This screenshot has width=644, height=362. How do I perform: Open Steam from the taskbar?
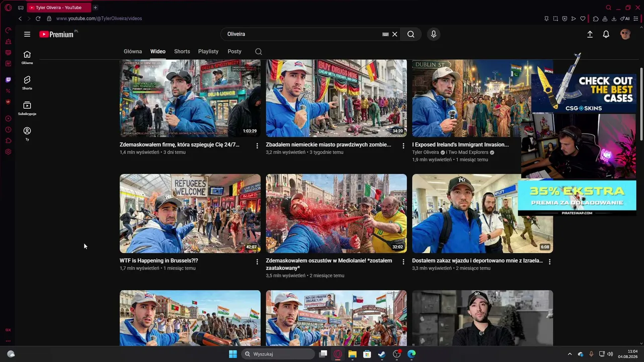382,354
